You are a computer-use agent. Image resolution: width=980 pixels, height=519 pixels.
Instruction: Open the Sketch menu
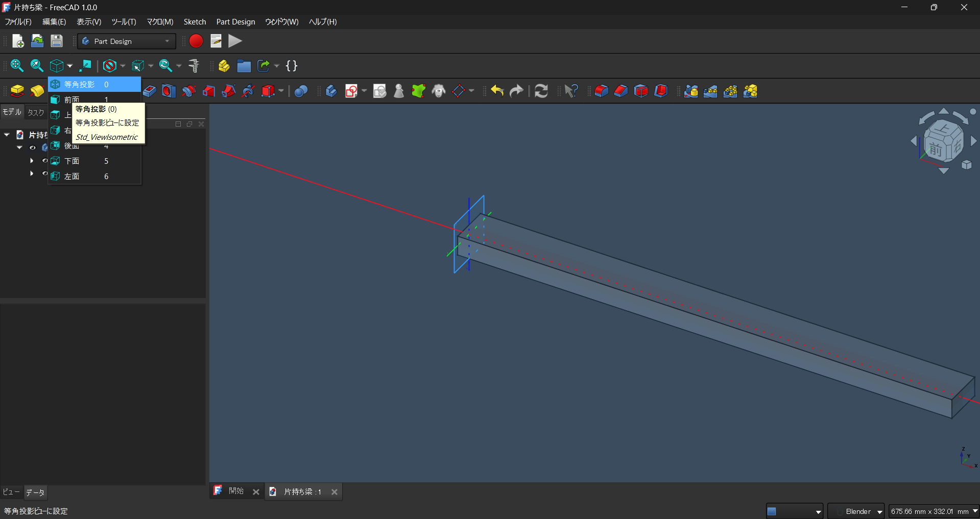click(x=195, y=22)
